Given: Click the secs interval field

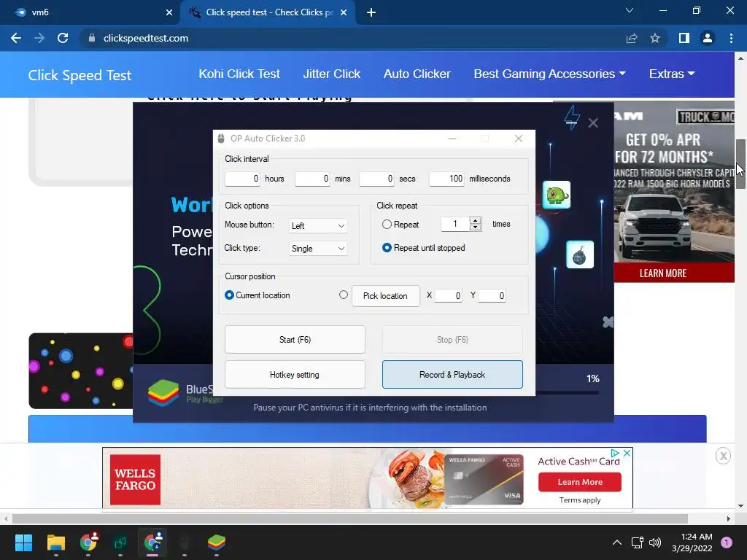Looking at the screenshot, I should point(377,179).
